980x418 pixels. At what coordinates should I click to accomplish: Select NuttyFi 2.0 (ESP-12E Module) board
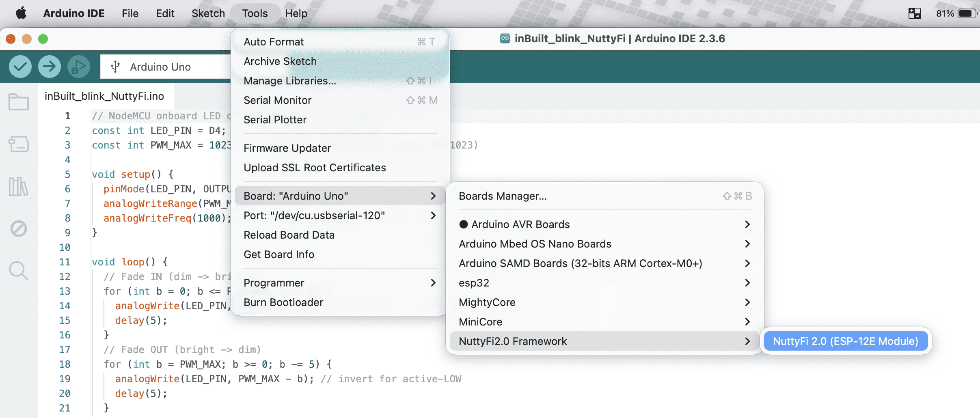(x=845, y=341)
